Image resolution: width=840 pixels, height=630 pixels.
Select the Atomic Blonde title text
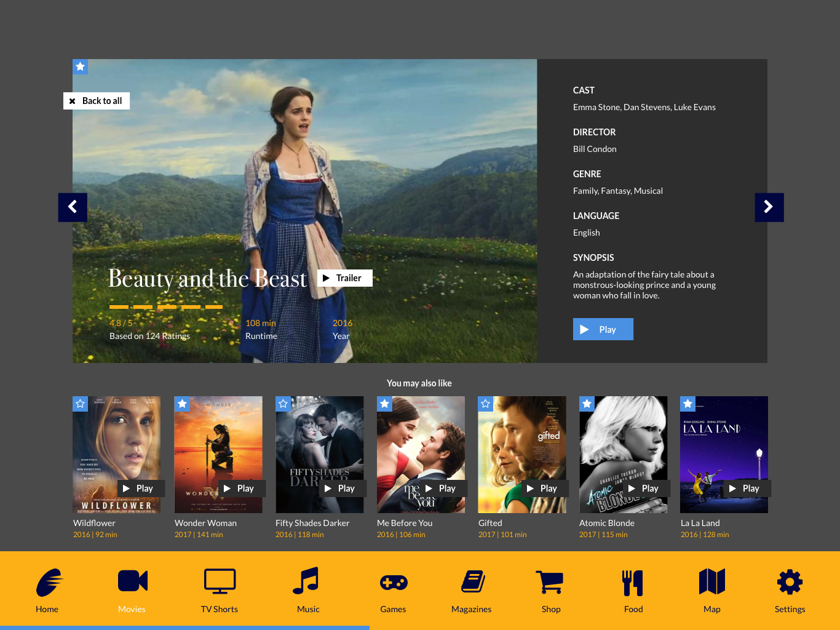pyautogui.click(x=607, y=523)
